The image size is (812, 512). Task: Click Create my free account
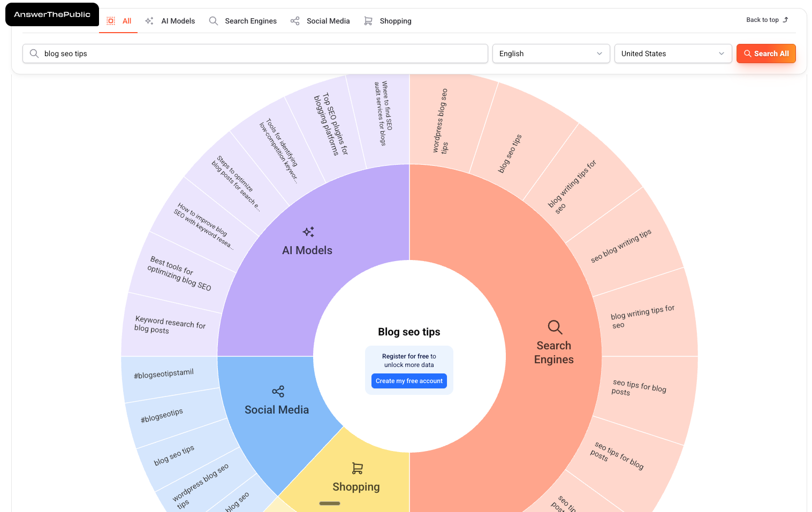[x=409, y=381]
